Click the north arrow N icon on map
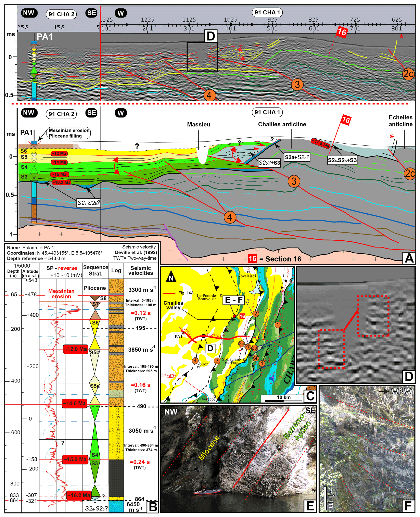This screenshot has width=420, height=517. coord(171,278)
